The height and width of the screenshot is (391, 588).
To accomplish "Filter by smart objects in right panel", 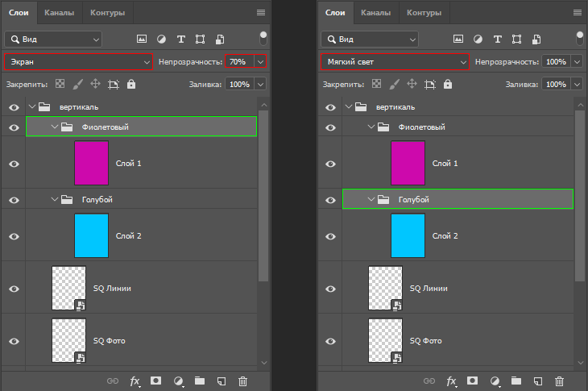I will click(536, 39).
